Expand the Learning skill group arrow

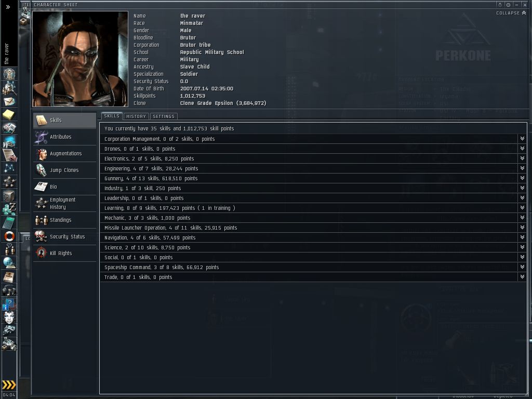point(522,207)
